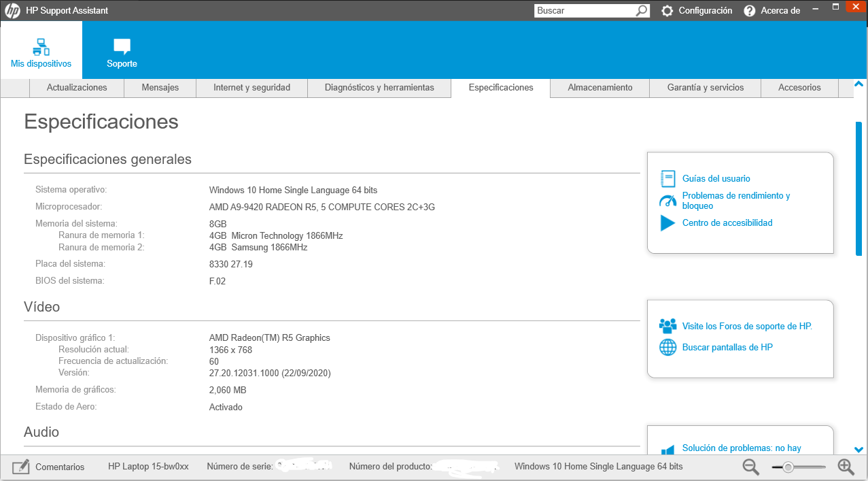This screenshot has height=481, width=868.
Task: Go to Diagnósticos y herramientas tab
Action: (x=379, y=88)
